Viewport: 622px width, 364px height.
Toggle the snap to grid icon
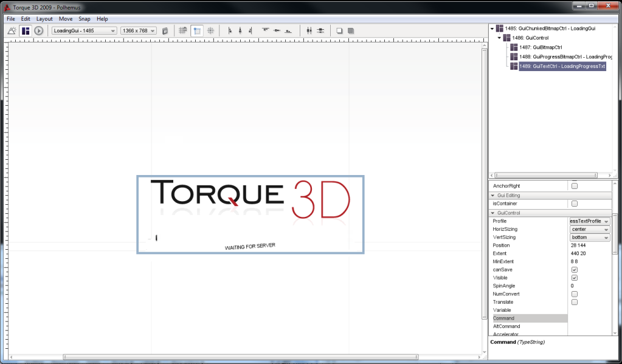(182, 30)
